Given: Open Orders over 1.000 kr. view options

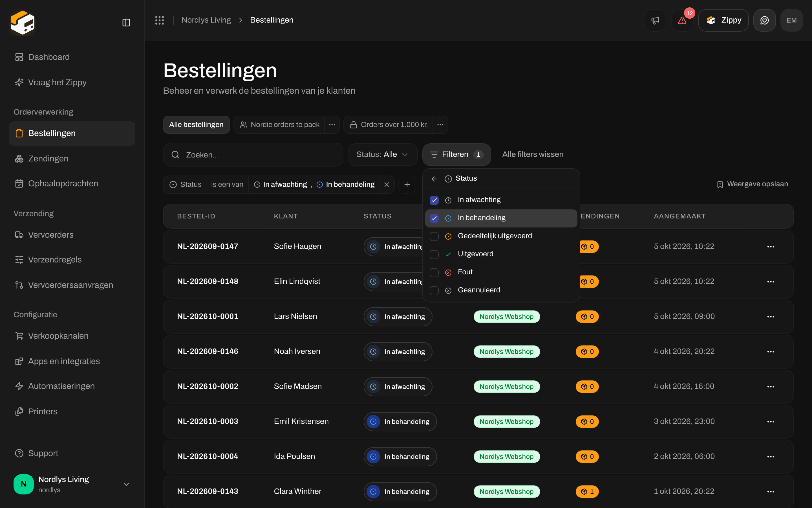Looking at the screenshot, I should tap(440, 125).
